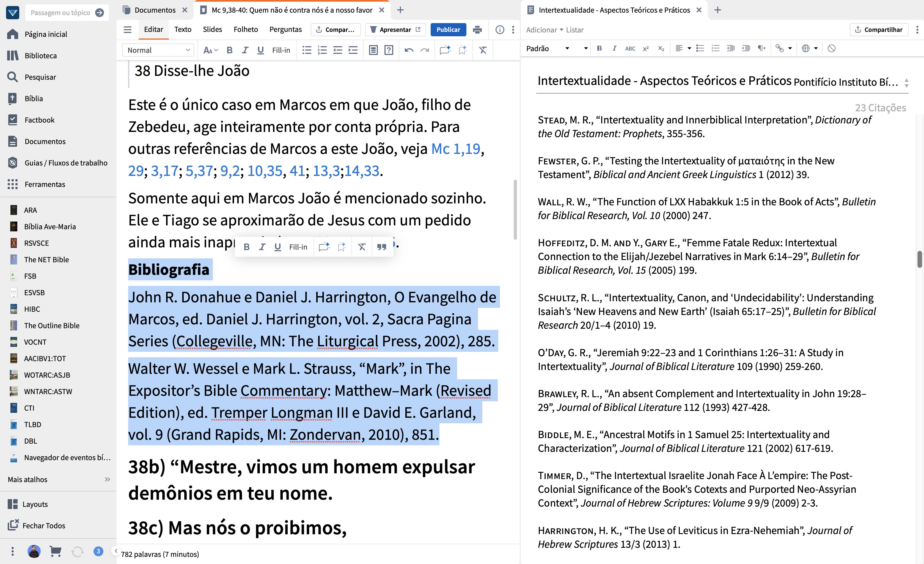Screen dimensions: 924x564
Task: Open Padrão style dropdown
Action: click(x=548, y=48)
